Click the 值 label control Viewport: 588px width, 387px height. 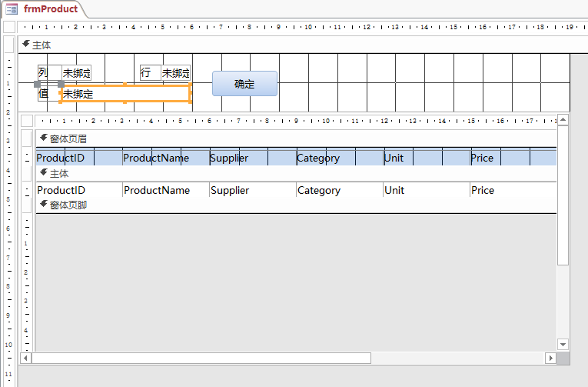tap(48, 93)
